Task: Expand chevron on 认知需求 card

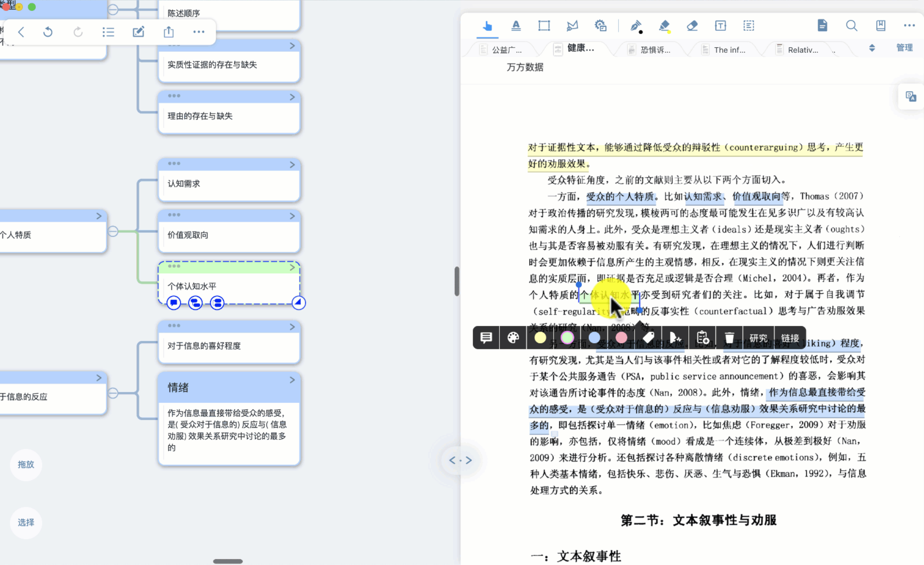Action: pyautogui.click(x=292, y=165)
